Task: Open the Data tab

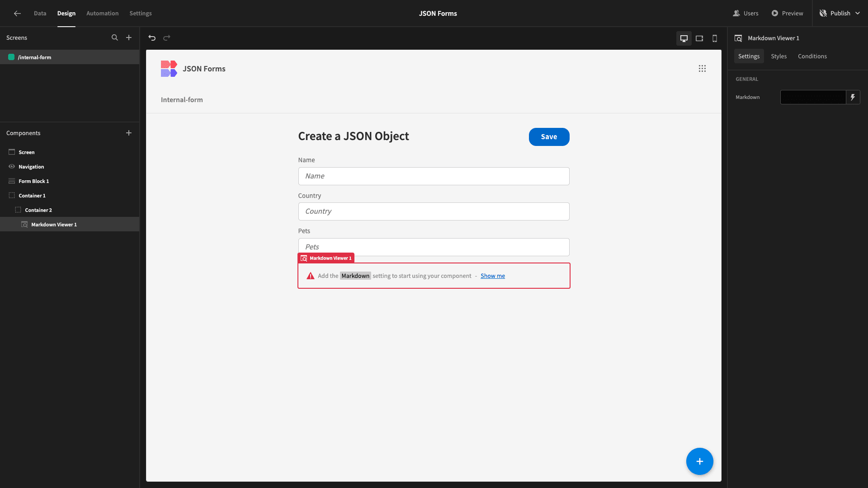Action: click(40, 14)
